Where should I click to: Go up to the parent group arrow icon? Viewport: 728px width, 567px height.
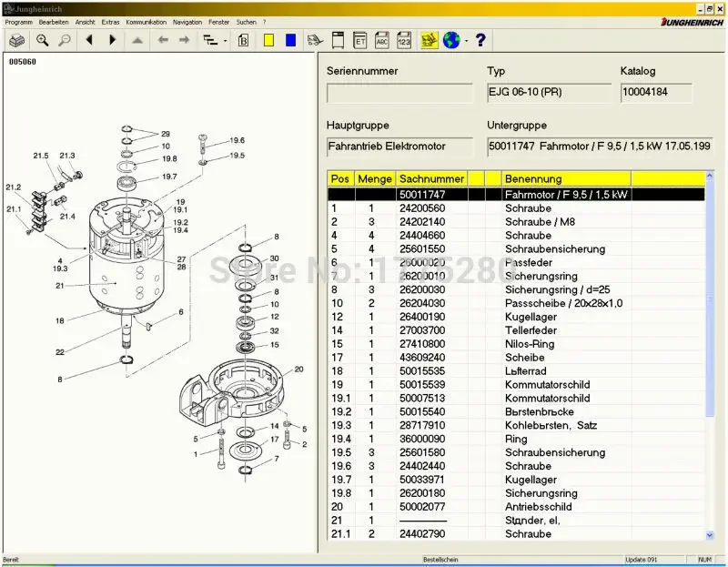coord(138,39)
